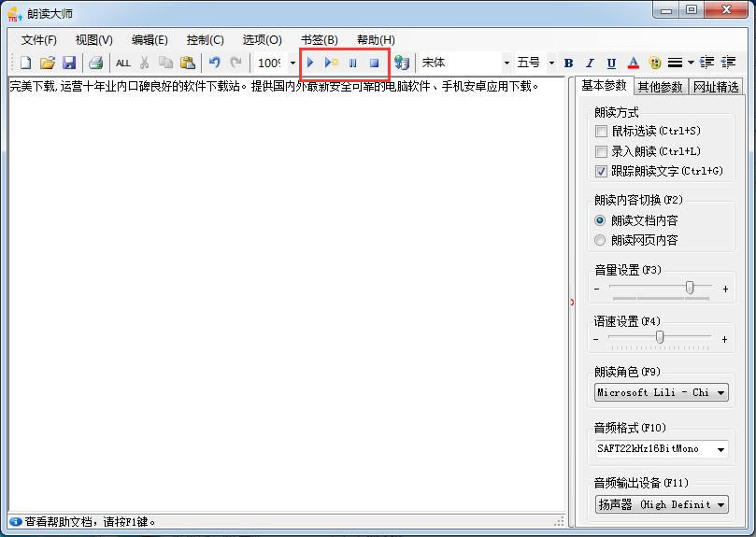Increase speed with plus under 语速设置
The height and width of the screenshot is (537, 756).
(x=724, y=339)
